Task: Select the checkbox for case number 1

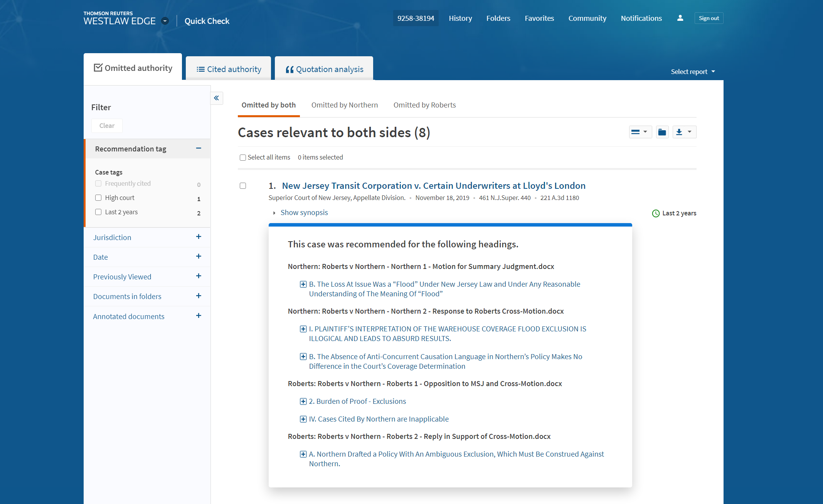Action: click(x=243, y=186)
